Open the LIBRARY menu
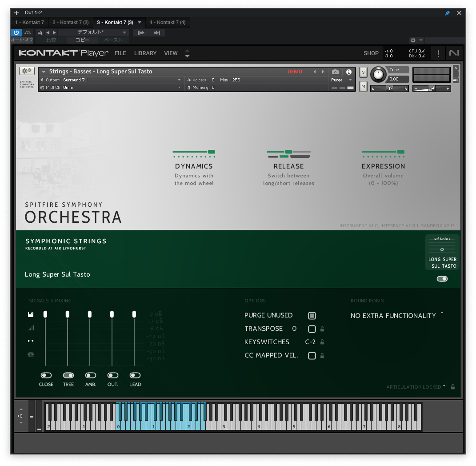This screenshot has height=466, width=476. click(x=145, y=53)
